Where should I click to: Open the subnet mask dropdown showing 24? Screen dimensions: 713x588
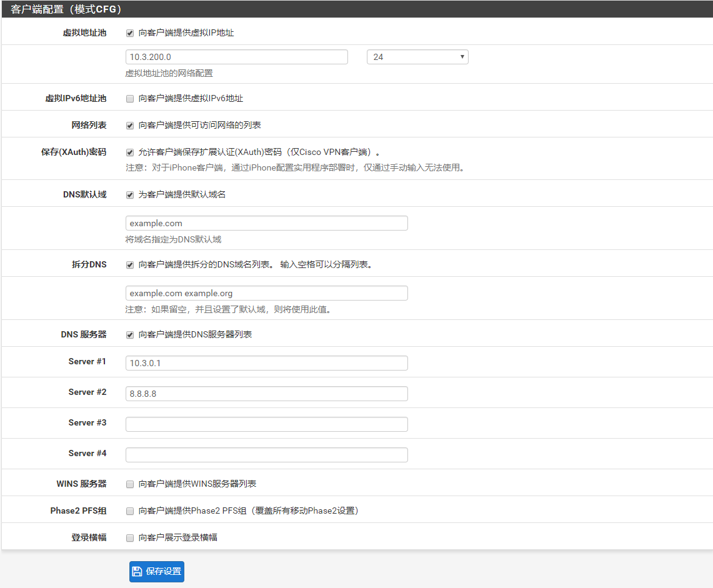417,56
